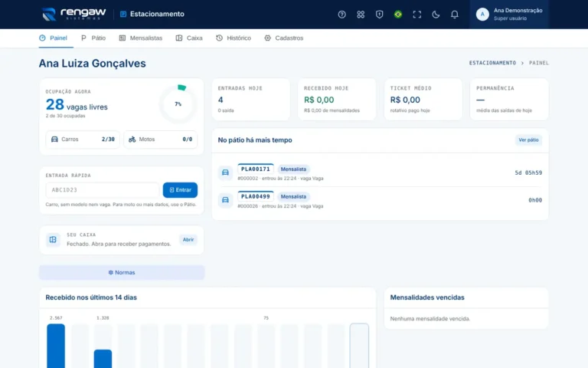Select the Brazil flag language icon
Screen dimensions: 588x368
[398, 15]
